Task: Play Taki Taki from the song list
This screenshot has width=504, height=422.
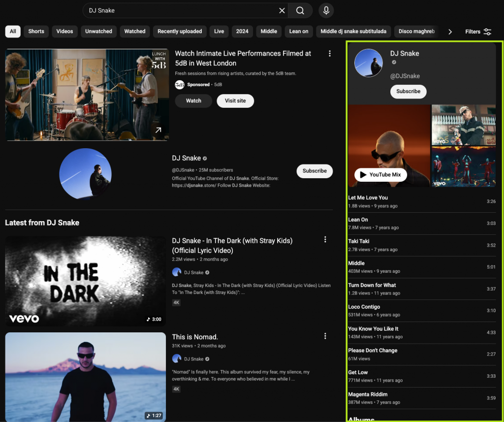Action: pos(358,241)
